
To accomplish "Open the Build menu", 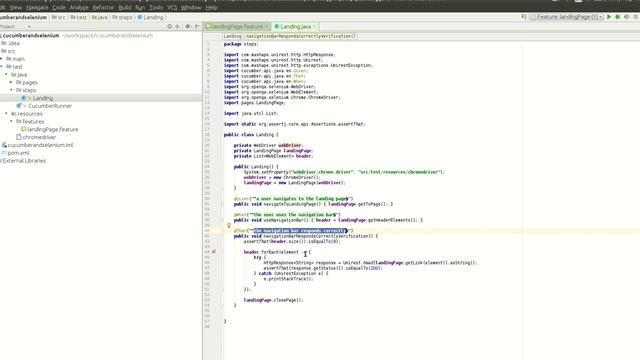I will (125, 7).
